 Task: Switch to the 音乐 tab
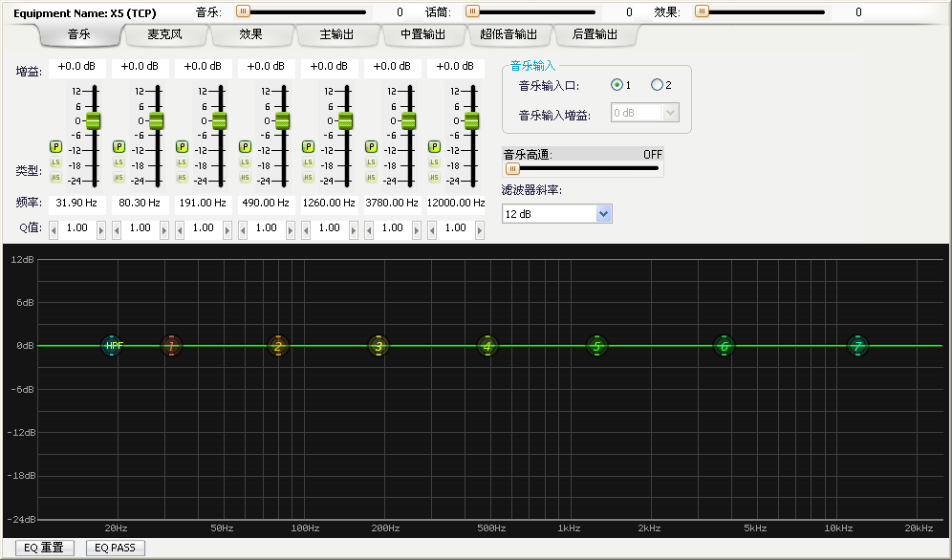pos(79,34)
